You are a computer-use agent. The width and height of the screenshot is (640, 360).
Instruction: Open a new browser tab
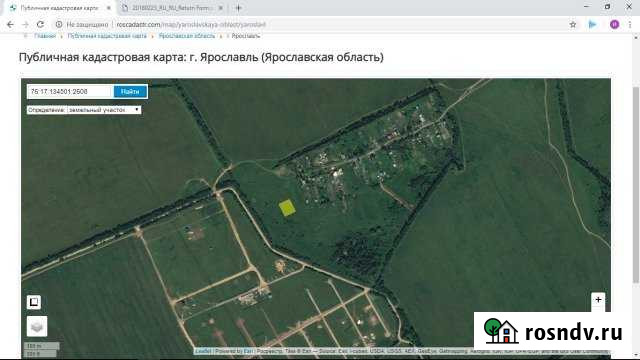pyautogui.click(x=239, y=8)
